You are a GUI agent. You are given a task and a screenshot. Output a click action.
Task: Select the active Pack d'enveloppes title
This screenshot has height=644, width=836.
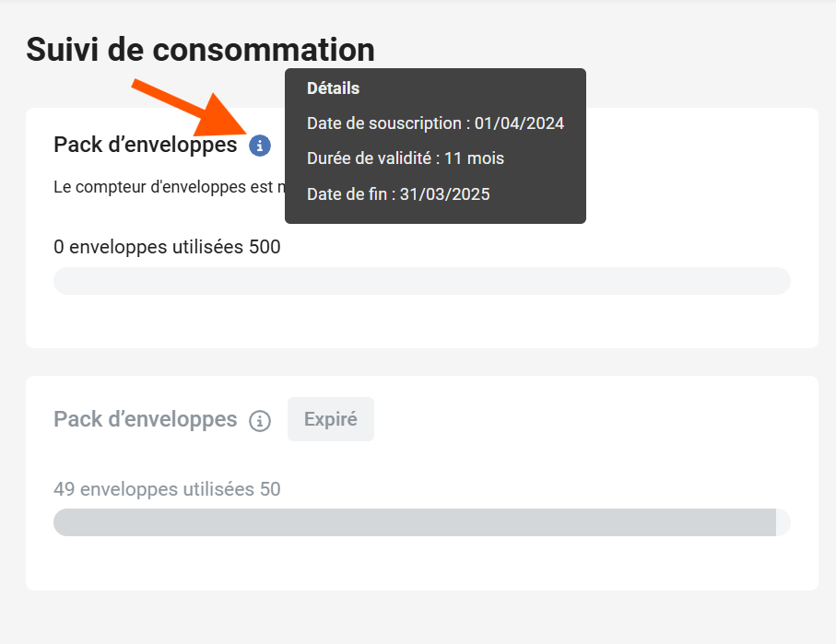tap(146, 145)
